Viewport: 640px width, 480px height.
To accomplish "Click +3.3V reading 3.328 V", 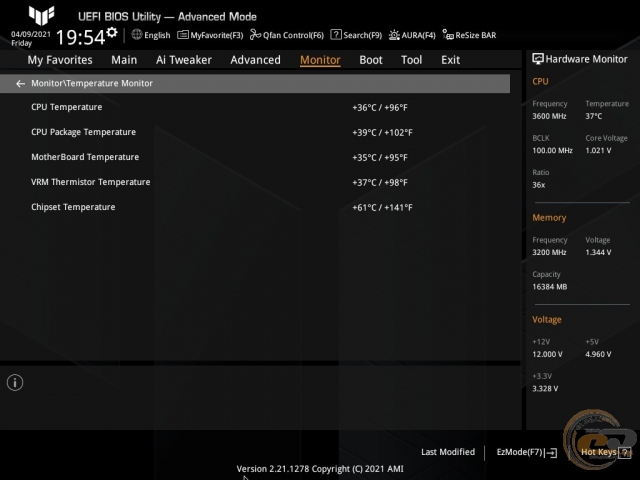I will [545, 389].
